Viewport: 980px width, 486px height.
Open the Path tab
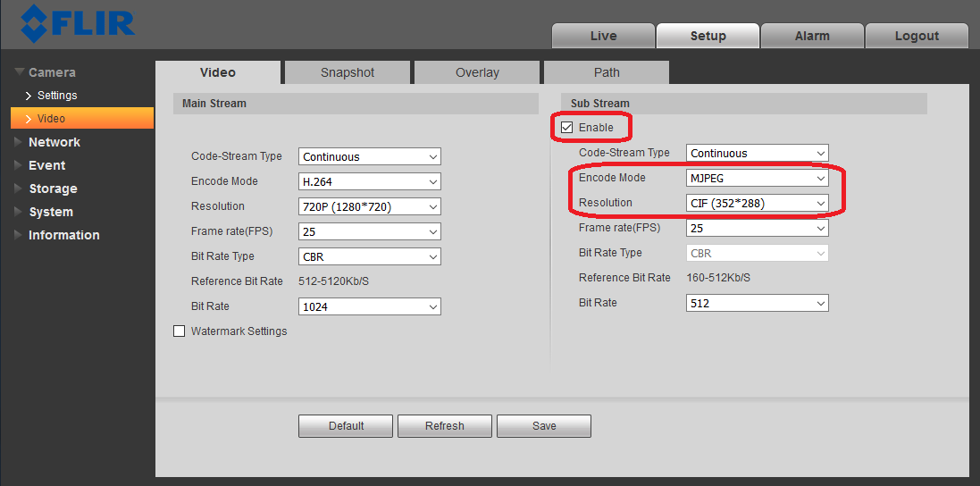click(607, 72)
